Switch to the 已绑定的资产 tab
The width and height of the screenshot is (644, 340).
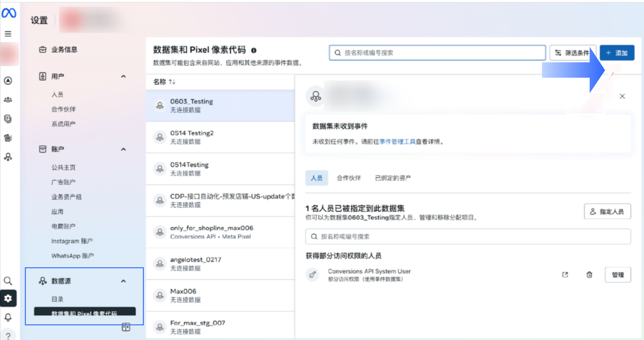point(393,178)
